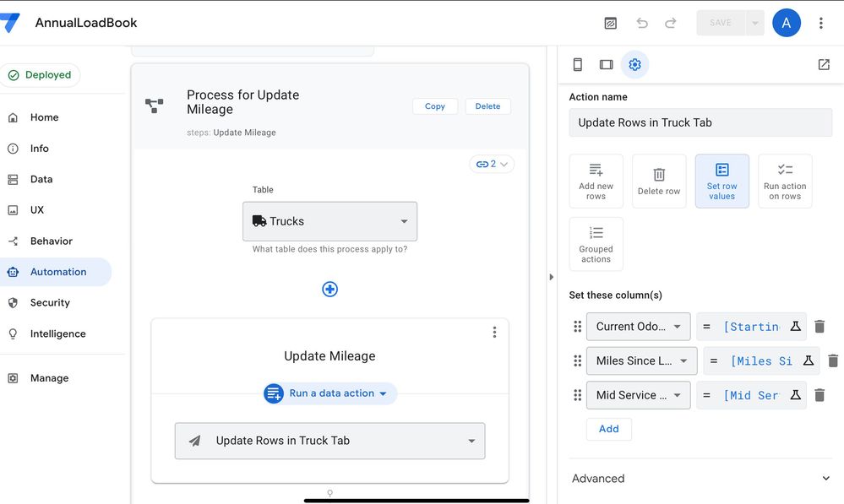Open the UX section
This screenshot has width=844, height=504.
(x=37, y=209)
